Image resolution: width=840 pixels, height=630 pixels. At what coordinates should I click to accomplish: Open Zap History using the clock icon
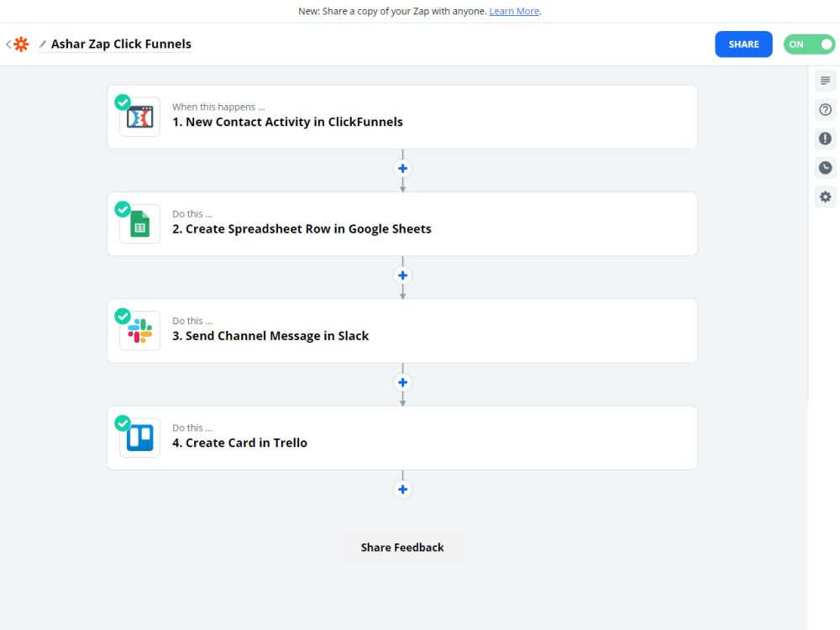pyautogui.click(x=825, y=167)
